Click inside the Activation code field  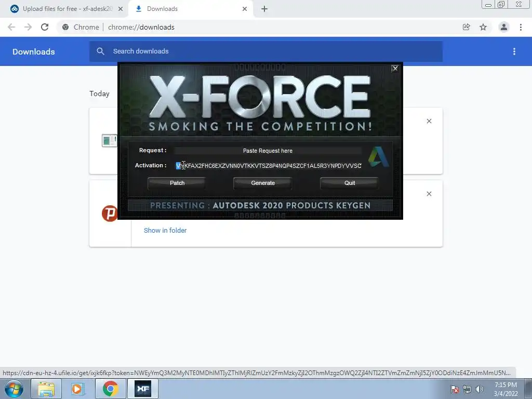point(269,166)
